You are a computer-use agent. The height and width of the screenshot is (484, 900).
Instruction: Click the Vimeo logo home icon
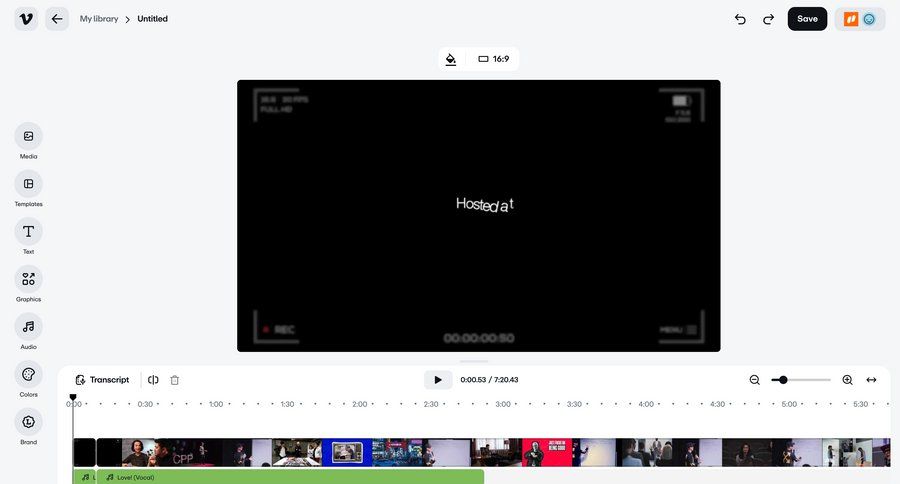(26, 19)
